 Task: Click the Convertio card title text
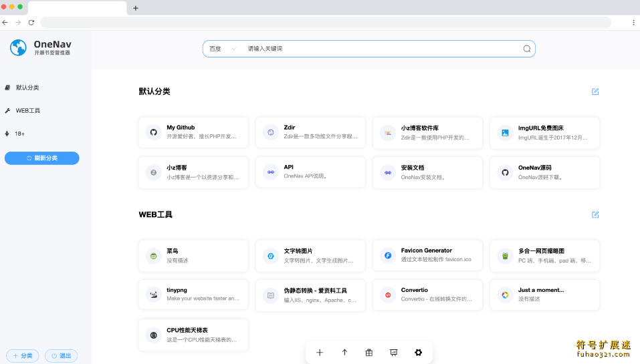(414, 291)
